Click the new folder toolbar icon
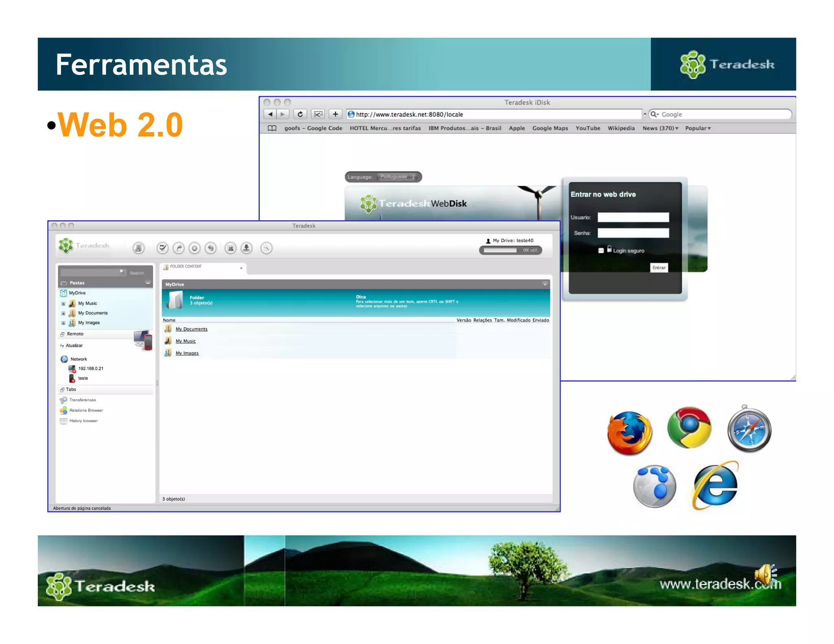 [x=138, y=248]
